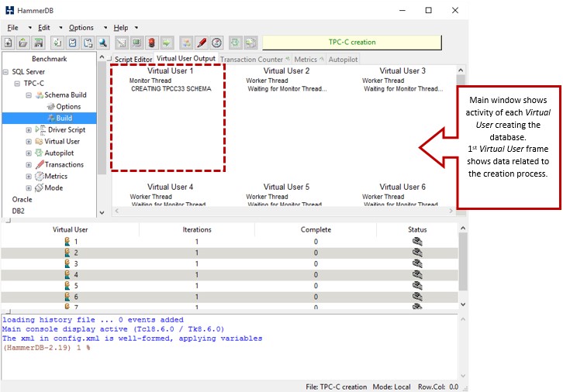Switch to the Virtual User Output tab
The width and height of the screenshot is (563, 392).
coord(186,58)
